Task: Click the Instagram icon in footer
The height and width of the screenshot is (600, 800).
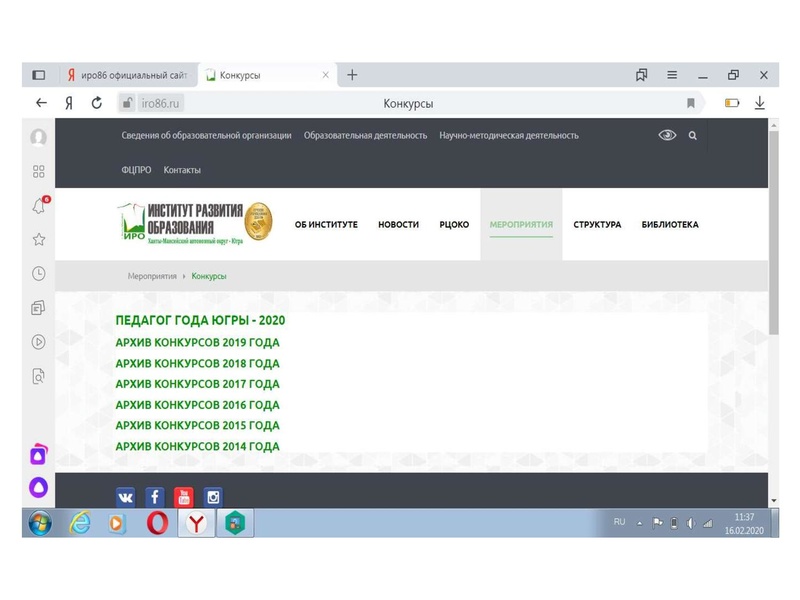Action: coord(213,497)
